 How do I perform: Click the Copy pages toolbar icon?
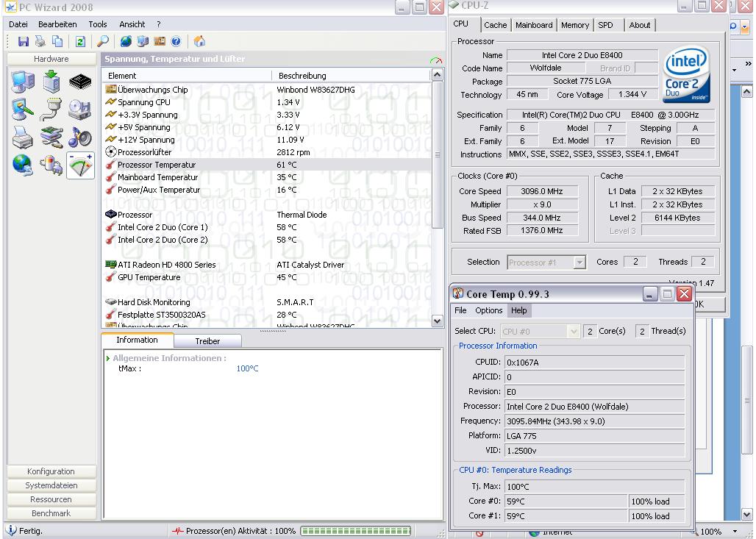57,41
